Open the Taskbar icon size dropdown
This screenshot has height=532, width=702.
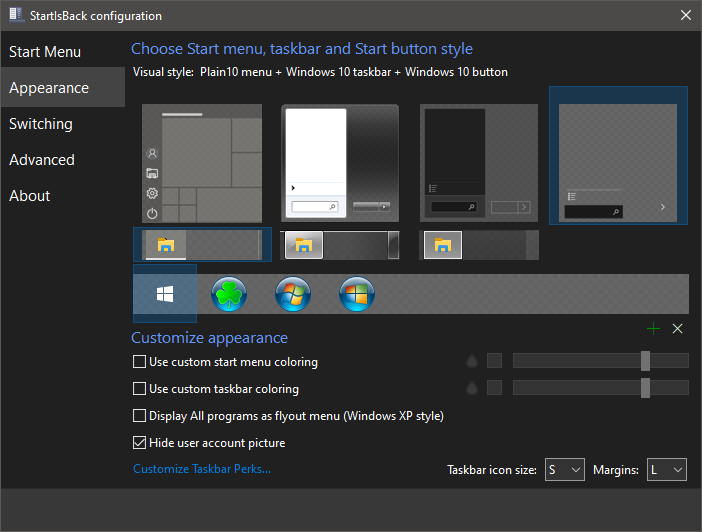tap(564, 469)
